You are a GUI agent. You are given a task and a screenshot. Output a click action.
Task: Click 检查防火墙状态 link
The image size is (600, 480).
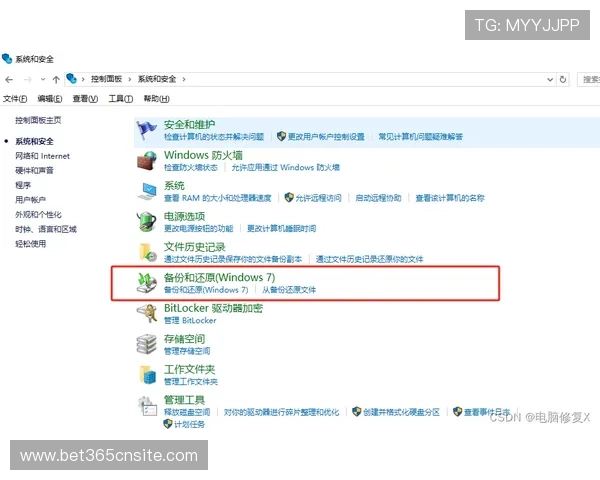click(191, 167)
